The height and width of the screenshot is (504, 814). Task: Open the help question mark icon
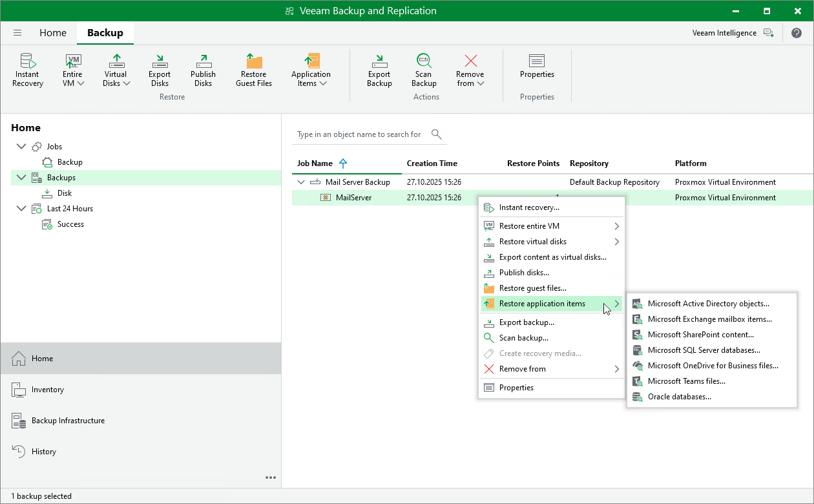pos(796,33)
